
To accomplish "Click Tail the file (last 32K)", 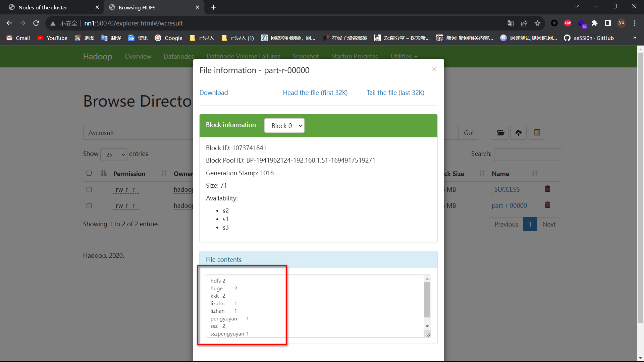I will coord(395,93).
